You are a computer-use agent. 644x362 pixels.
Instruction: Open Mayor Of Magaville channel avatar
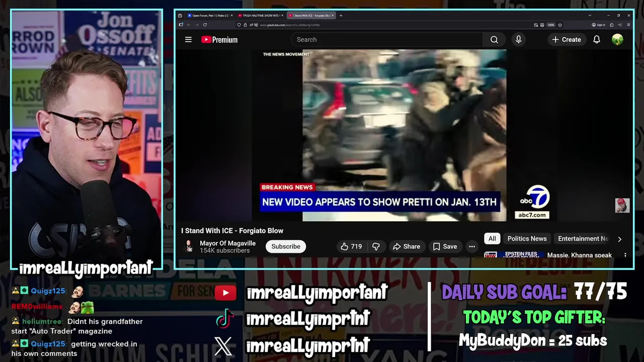click(x=189, y=246)
